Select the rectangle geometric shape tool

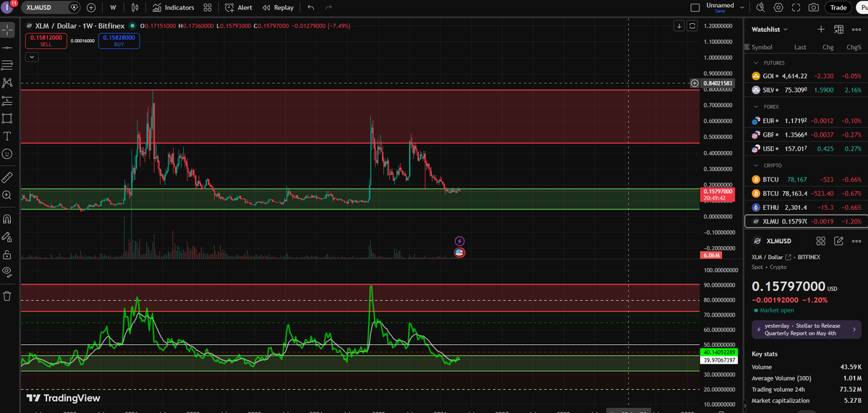click(x=7, y=118)
